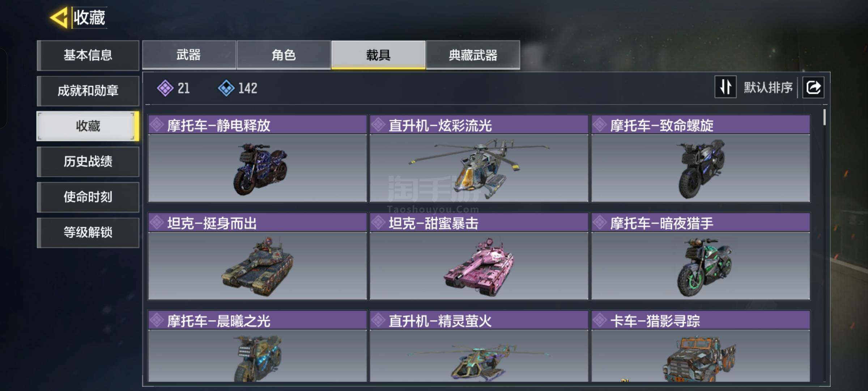Screen dimensions: 868x391
Task: Select the 摩托车-暗夜猎手 green motorcycle
Action: tap(701, 266)
